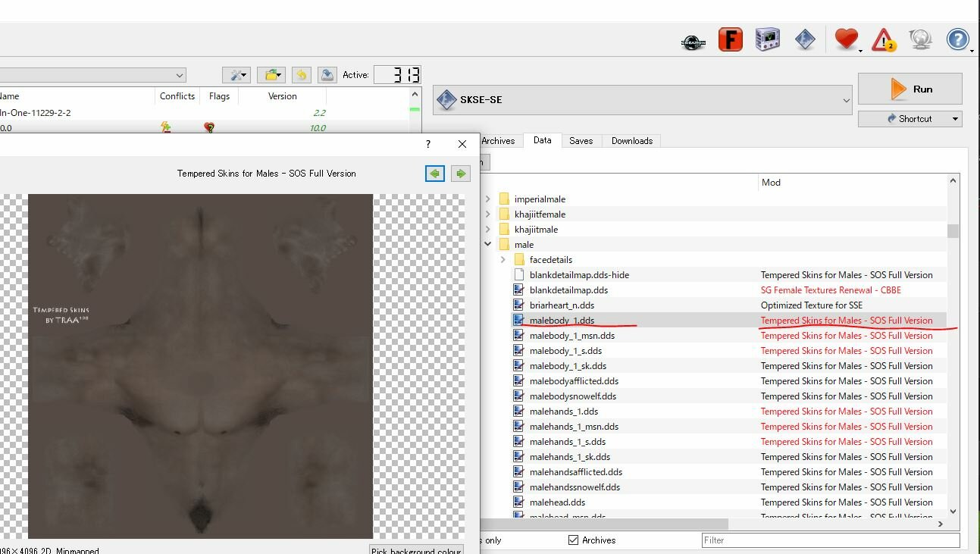Click the Data tree horizontal scrollbar
This screenshot has height=554, width=980.
pos(603,524)
